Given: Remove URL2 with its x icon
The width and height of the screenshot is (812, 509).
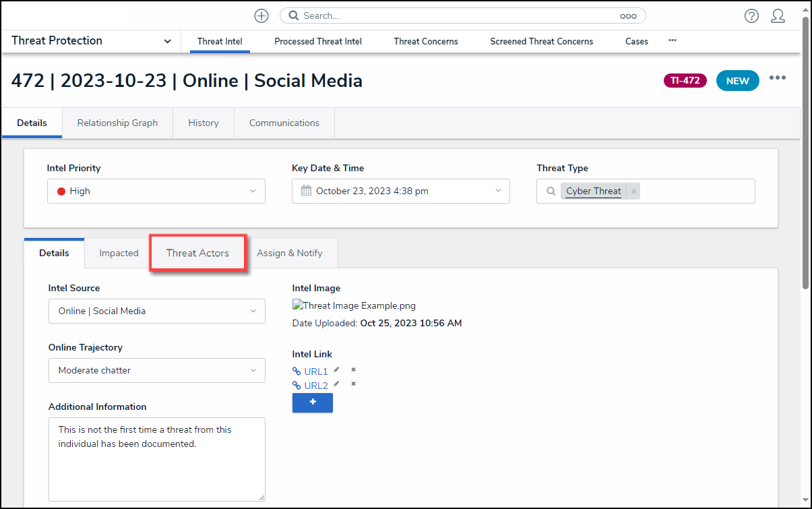Looking at the screenshot, I should [x=353, y=384].
